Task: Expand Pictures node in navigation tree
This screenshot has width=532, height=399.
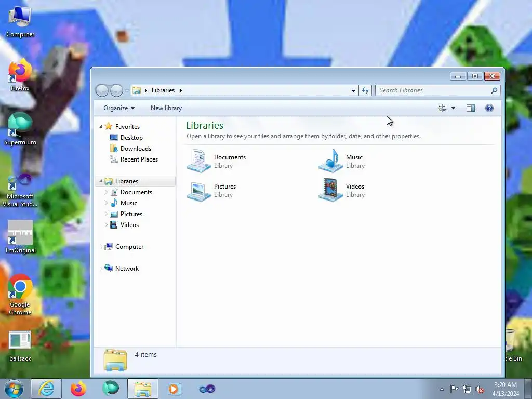Action: (x=106, y=214)
